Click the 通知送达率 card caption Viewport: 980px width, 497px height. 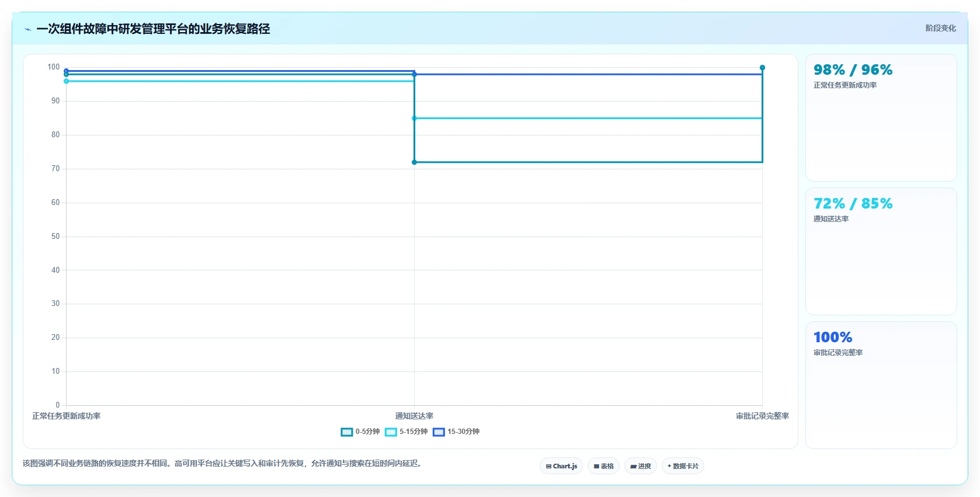coord(831,219)
